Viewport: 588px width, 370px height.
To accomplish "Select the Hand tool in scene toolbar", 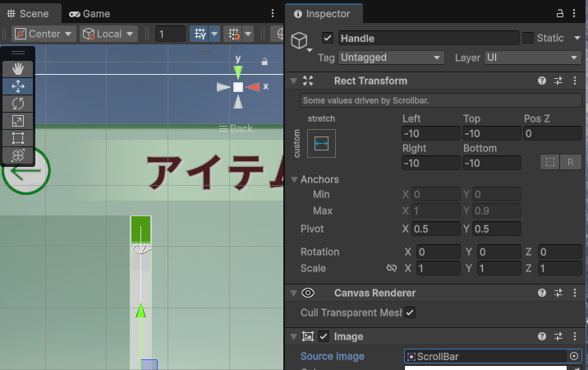I will click(18, 69).
